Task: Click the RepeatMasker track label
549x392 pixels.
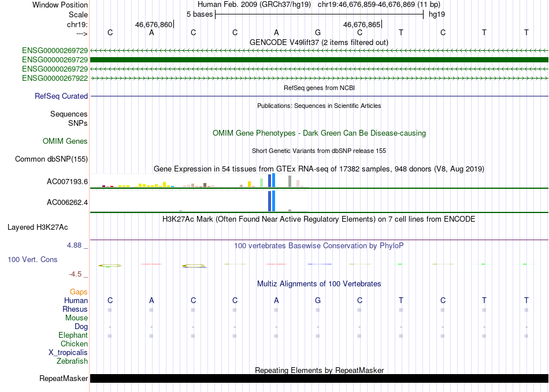Action: (64, 378)
